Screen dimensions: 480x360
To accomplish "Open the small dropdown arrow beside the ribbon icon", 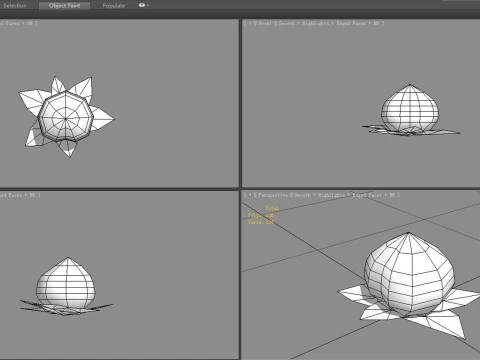I will [x=148, y=6].
